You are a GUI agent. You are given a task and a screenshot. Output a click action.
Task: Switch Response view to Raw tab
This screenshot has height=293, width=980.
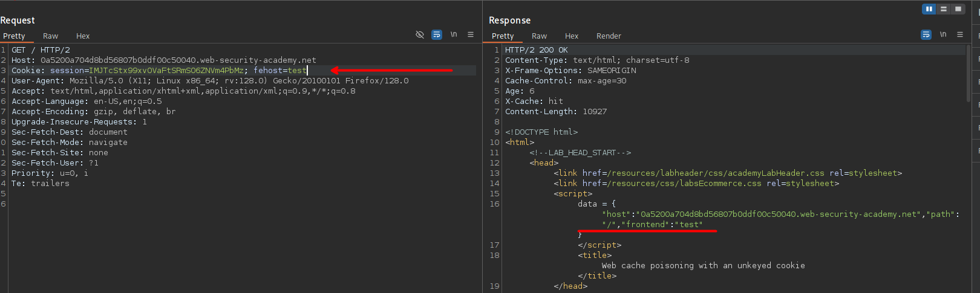(x=540, y=36)
